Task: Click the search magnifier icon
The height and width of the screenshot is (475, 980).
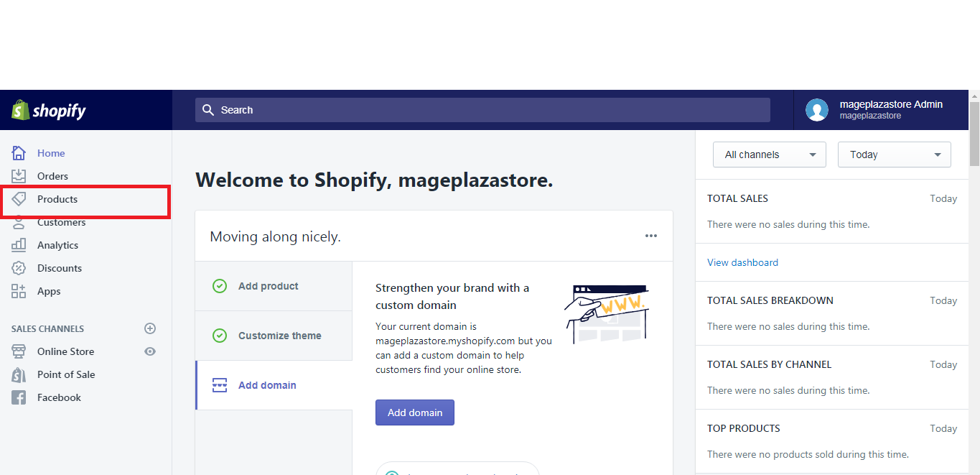Action: pyautogui.click(x=208, y=110)
